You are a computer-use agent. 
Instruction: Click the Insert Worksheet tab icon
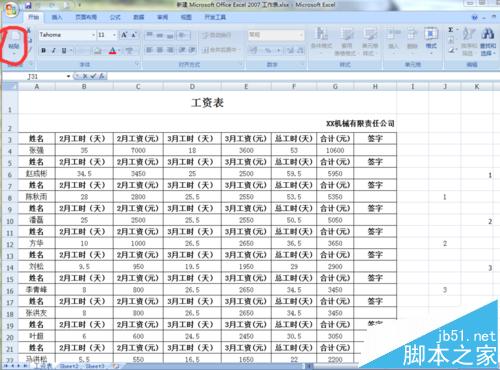(x=116, y=366)
